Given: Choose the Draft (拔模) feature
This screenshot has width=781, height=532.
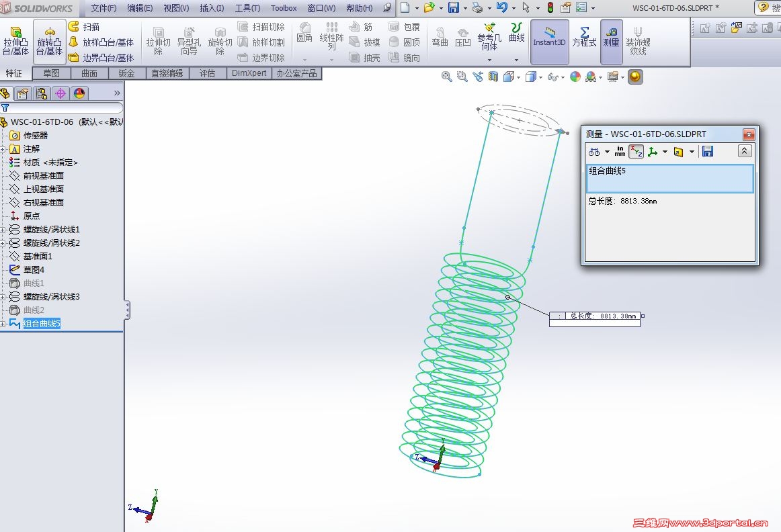Looking at the screenshot, I should [x=364, y=42].
